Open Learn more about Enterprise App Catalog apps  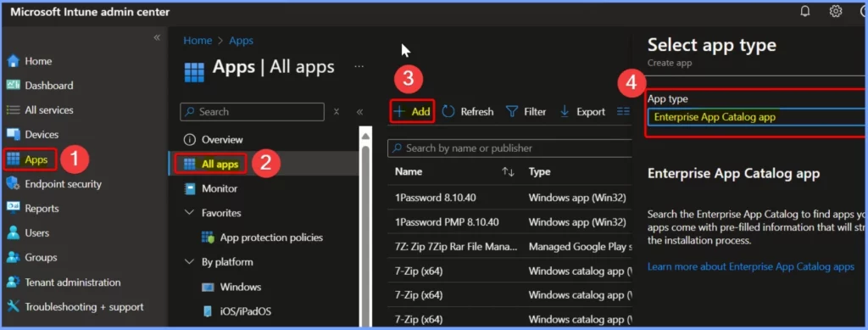point(751,267)
